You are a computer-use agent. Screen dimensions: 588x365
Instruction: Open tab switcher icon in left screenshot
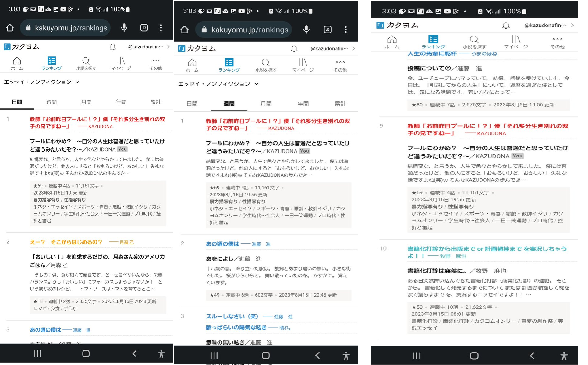[x=144, y=28]
